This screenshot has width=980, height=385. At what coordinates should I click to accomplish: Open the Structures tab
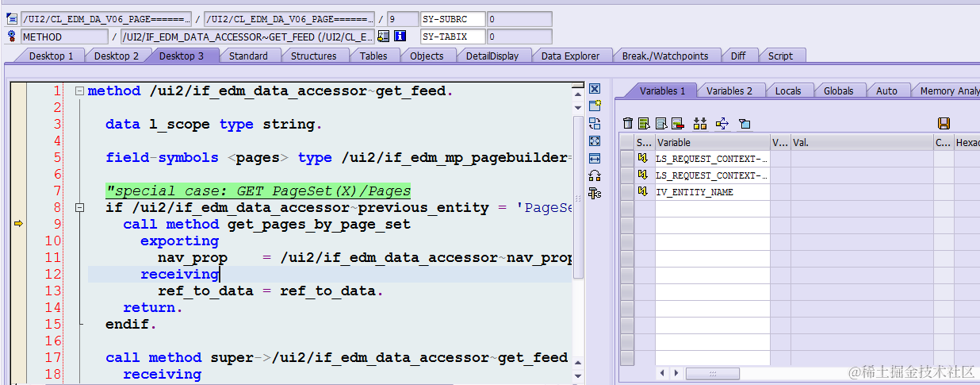pos(313,56)
